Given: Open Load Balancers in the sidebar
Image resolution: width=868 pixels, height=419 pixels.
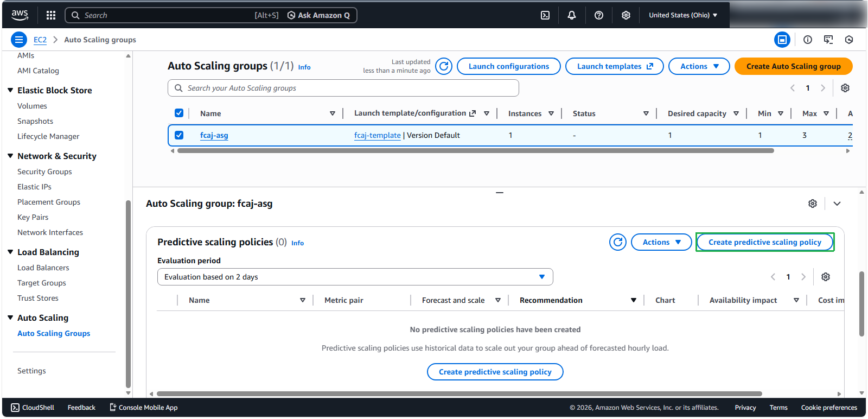Looking at the screenshot, I should [x=43, y=268].
